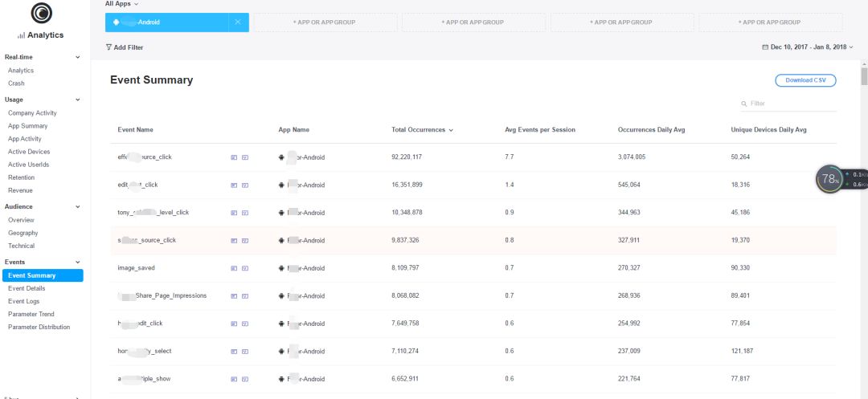Open the Dec 10, 2017 date range picker

[x=809, y=47]
